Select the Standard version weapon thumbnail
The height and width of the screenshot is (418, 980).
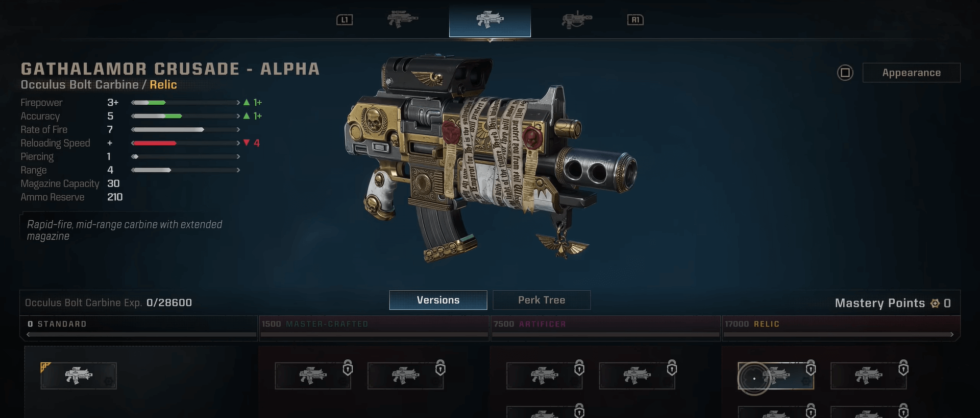coord(79,376)
